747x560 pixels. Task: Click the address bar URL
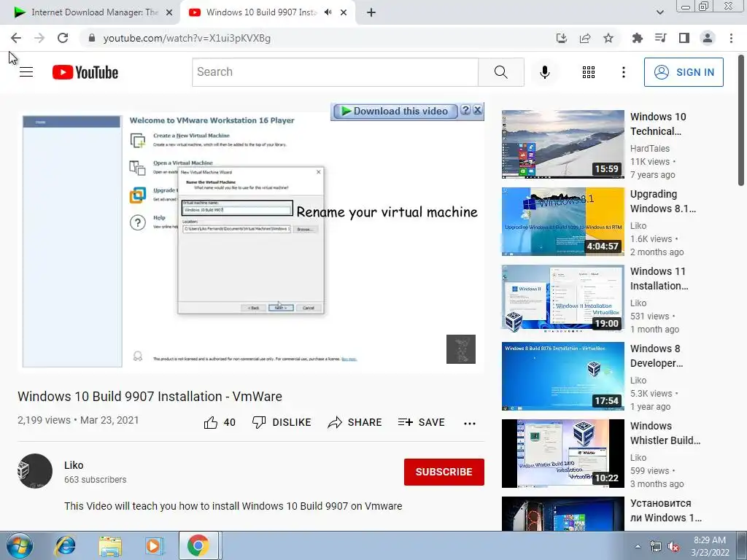[187, 38]
